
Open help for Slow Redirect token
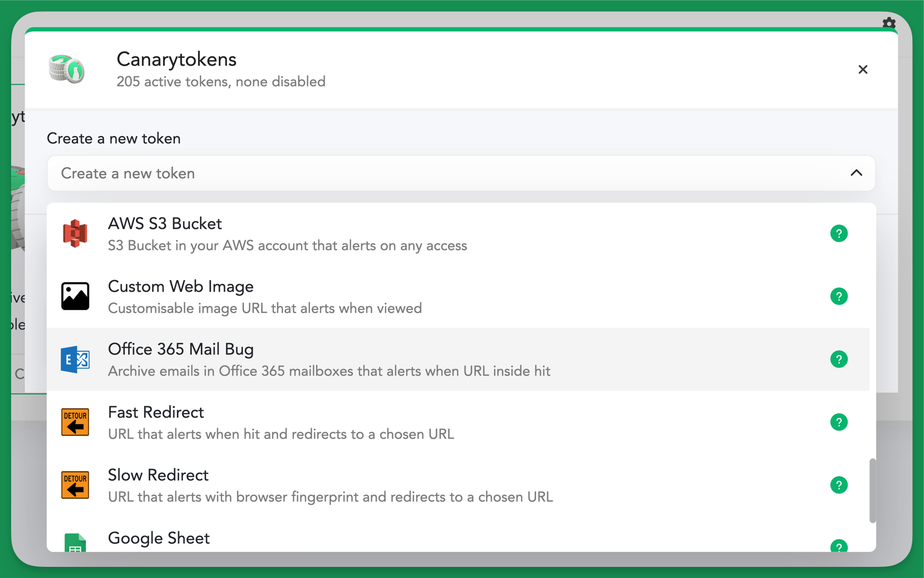pyautogui.click(x=839, y=485)
